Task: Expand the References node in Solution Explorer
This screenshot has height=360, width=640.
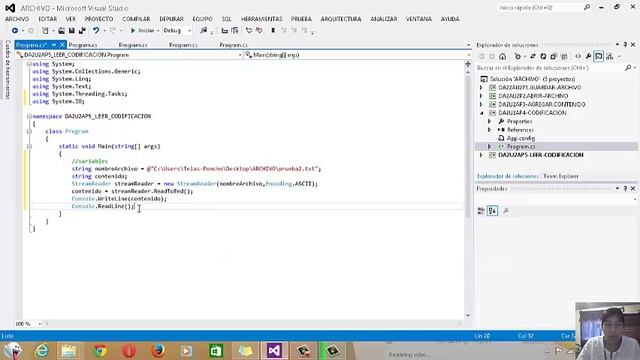Action: (489, 130)
